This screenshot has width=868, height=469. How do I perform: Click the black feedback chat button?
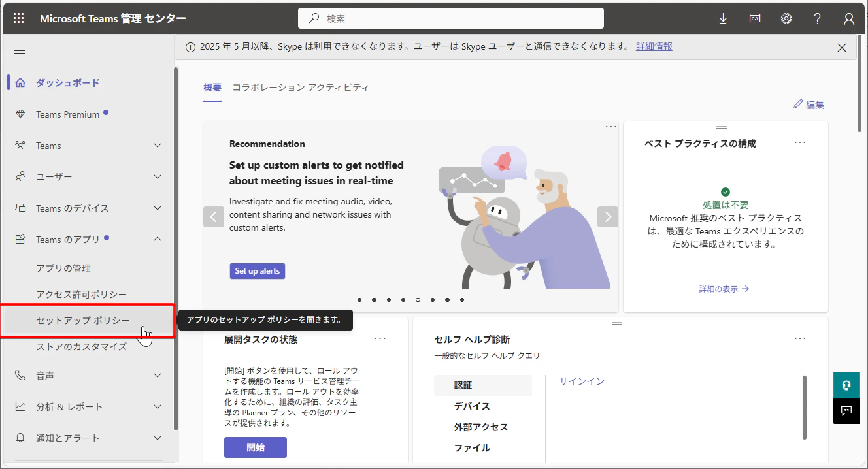click(846, 411)
